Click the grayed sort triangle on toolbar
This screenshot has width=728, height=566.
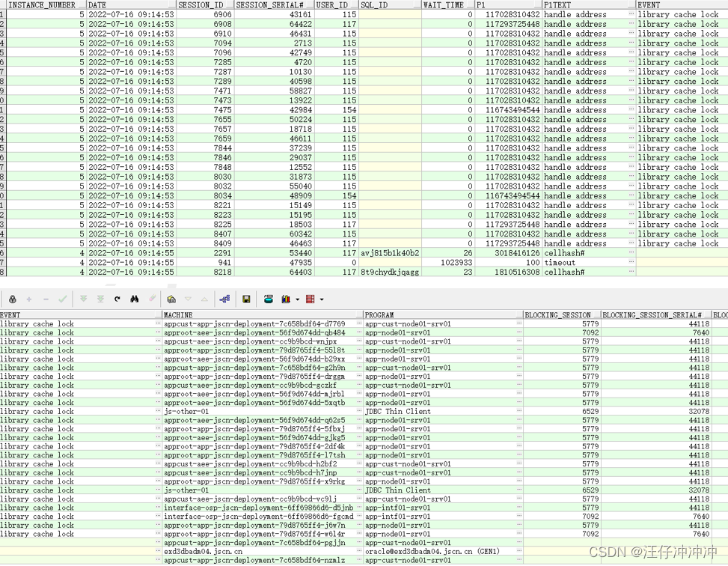click(x=187, y=299)
